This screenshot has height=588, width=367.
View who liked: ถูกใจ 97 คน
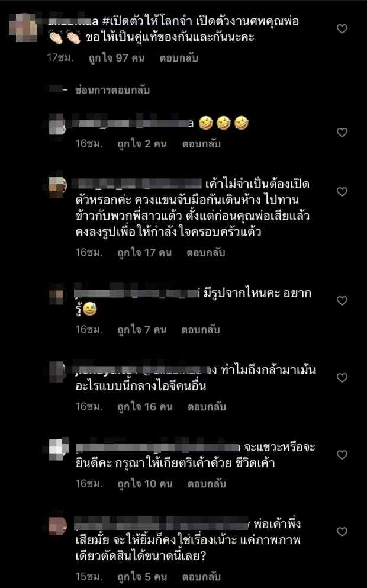117,58
